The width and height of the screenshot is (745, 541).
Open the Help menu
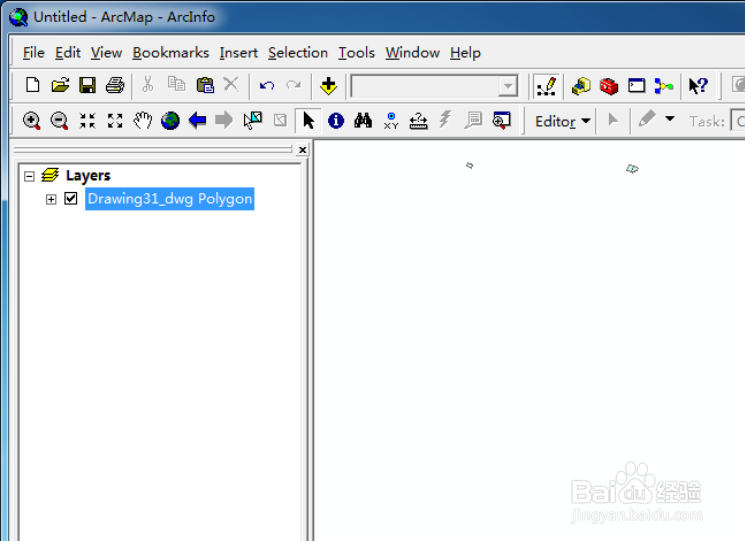coord(466,53)
